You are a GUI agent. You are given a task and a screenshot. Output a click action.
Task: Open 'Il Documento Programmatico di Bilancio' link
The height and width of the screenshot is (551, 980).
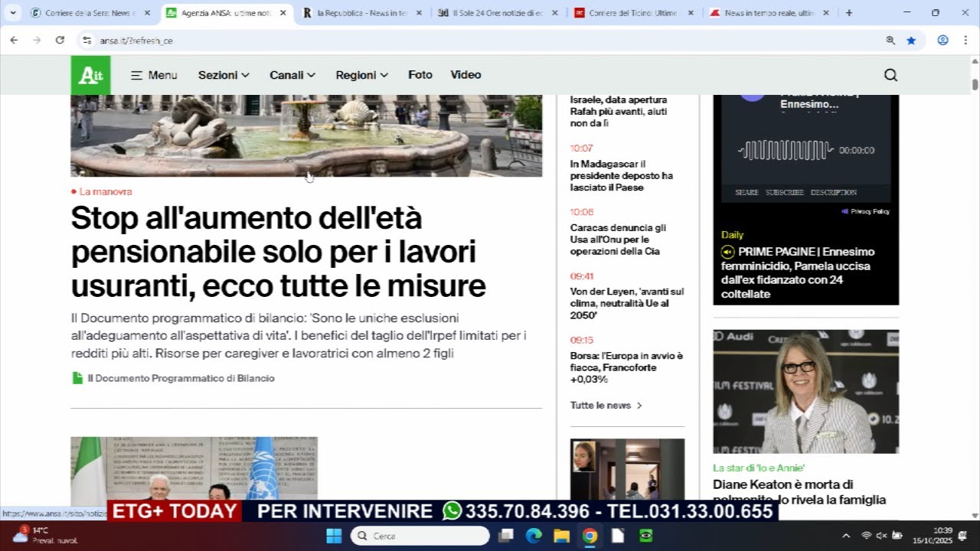coord(180,378)
